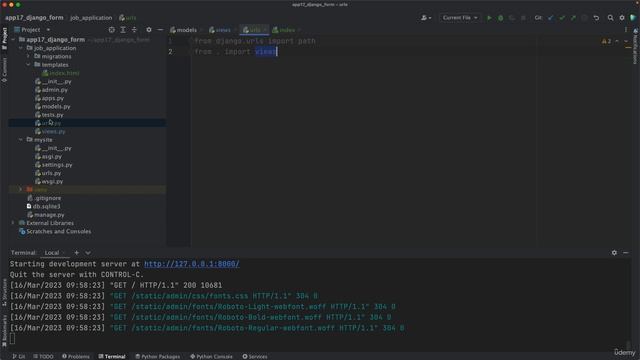Click the warnings indicator showing 2

tap(606, 41)
